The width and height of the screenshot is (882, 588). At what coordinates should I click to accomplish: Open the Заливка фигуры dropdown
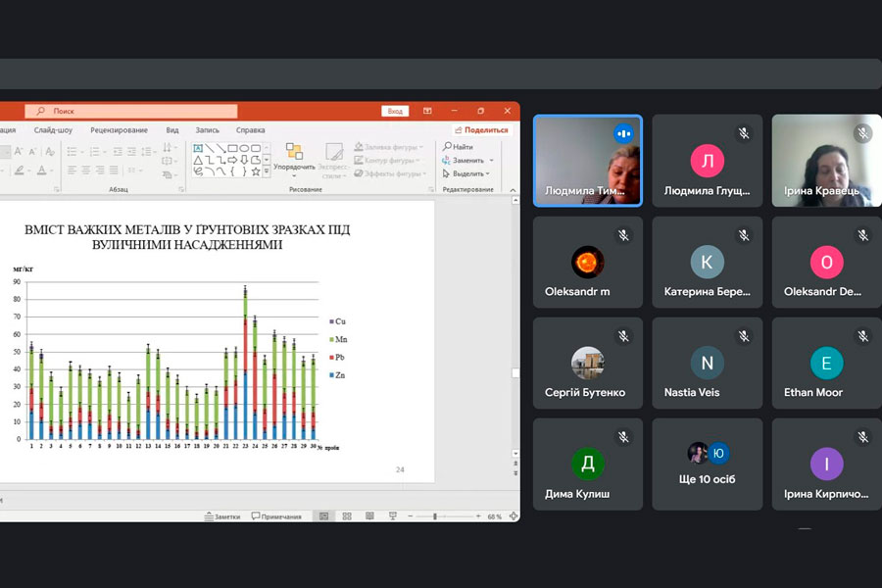point(388,147)
